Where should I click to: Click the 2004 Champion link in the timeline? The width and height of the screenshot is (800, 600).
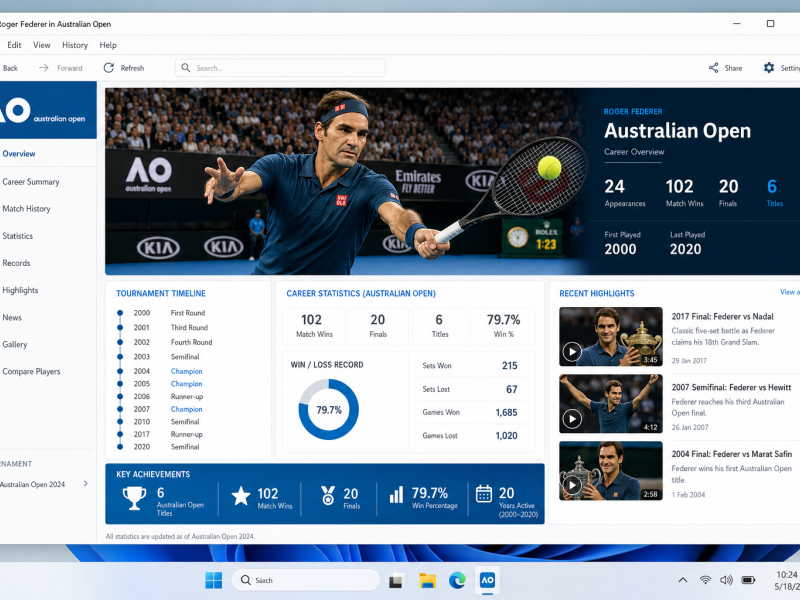(x=186, y=371)
